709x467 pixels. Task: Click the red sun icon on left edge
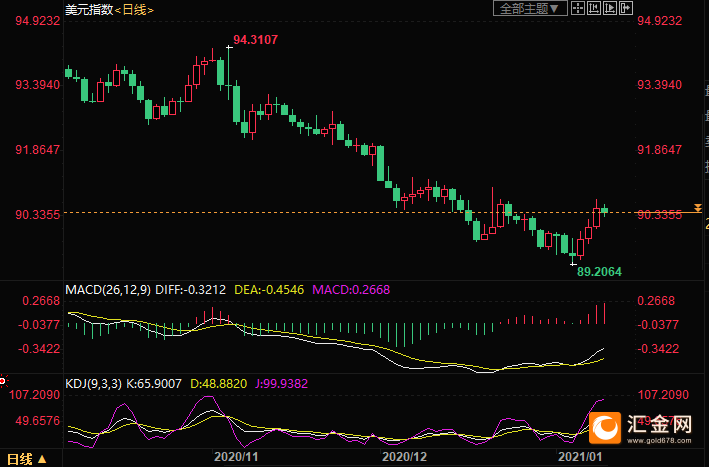(3, 382)
